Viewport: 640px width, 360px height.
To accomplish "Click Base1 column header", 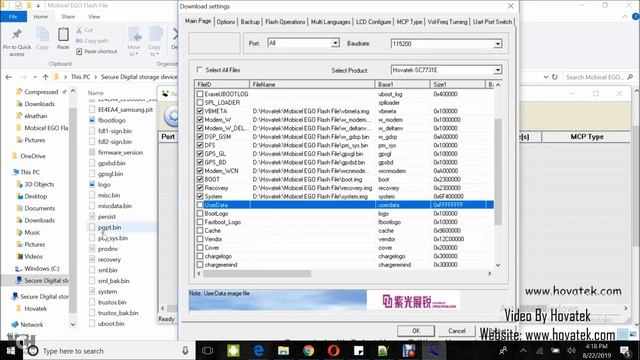I will pos(402,84).
